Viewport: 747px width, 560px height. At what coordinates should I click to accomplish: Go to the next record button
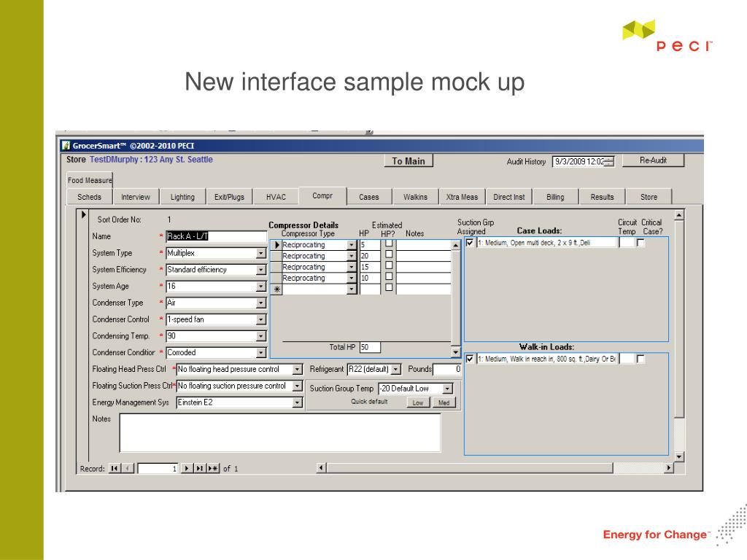[187, 469]
